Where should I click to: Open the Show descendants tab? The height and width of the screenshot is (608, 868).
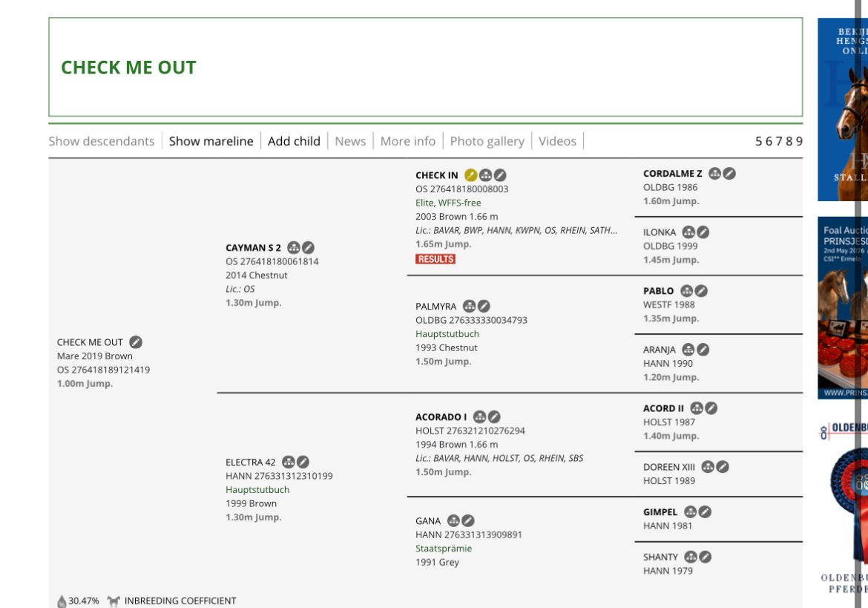pyautogui.click(x=102, y=141)
